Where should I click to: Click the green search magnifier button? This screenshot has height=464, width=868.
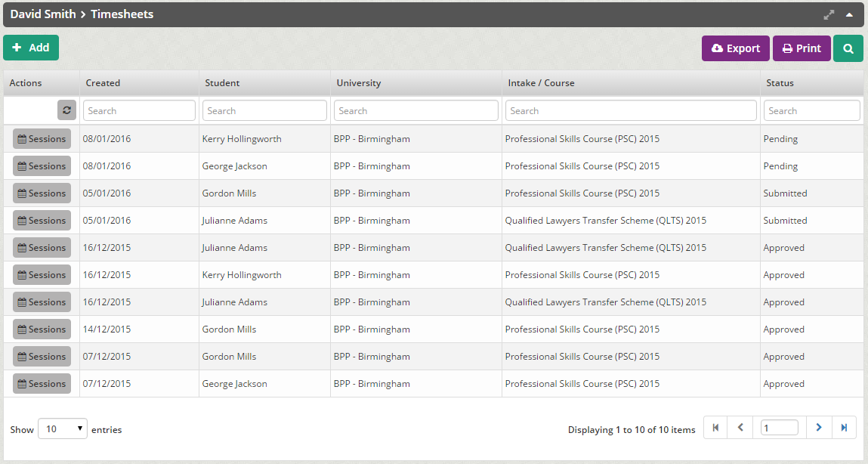848,48
